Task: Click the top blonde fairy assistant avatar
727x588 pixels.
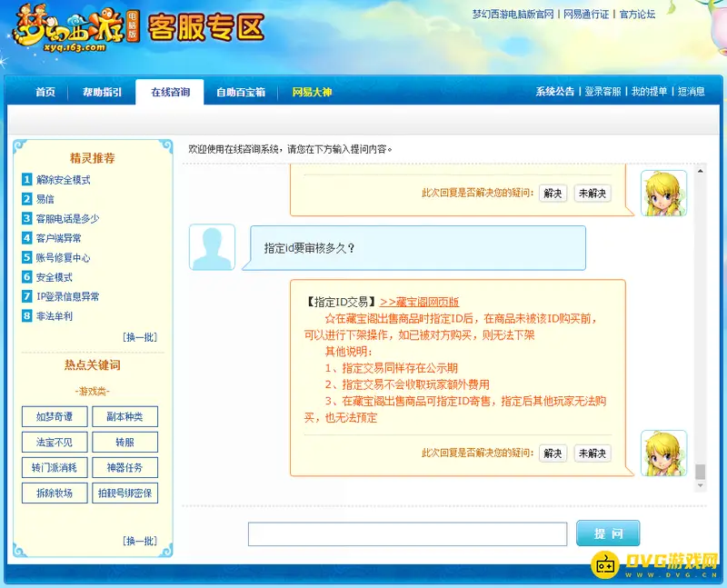Action: click(663, 193)
